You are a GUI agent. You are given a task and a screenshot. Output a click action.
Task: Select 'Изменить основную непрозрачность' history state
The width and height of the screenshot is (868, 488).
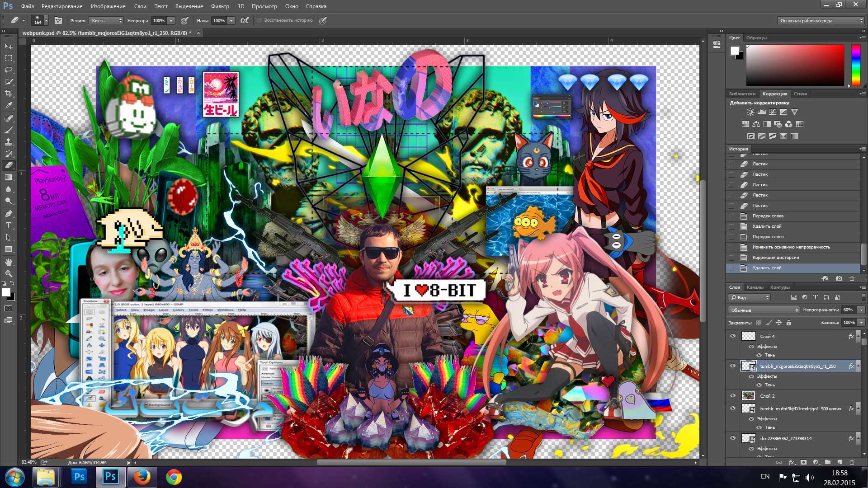(x=793, y=247)
